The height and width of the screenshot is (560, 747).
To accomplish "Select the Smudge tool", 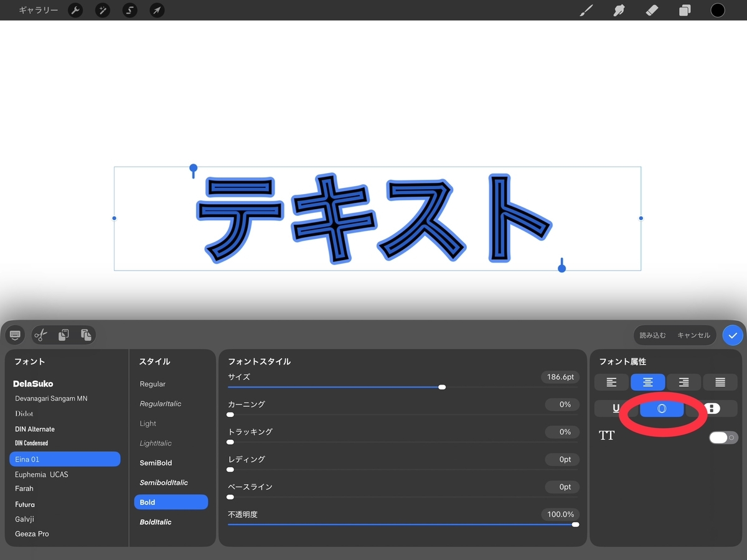I will pos(619,11).
